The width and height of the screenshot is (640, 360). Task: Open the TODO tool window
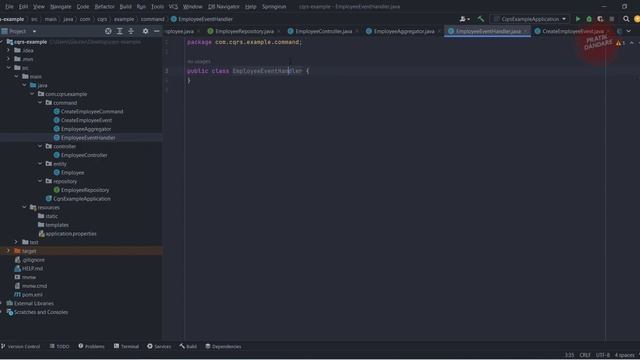tap(60, 347)
